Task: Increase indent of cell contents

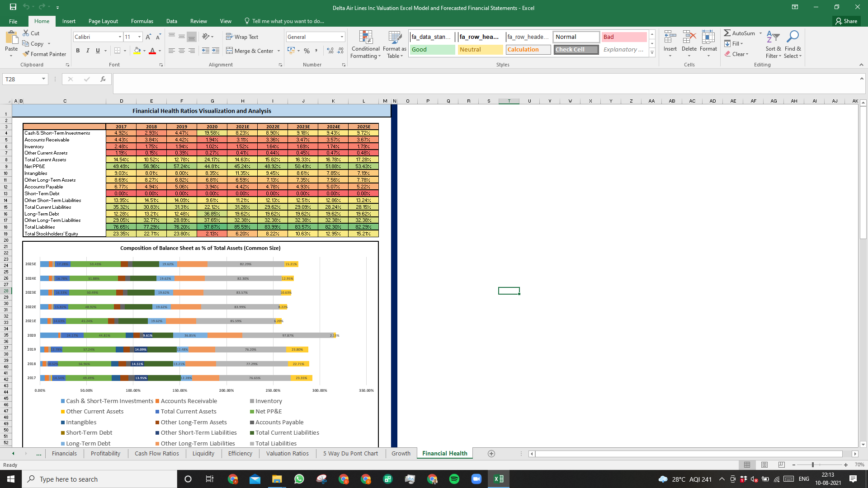Action: point(216,51)
